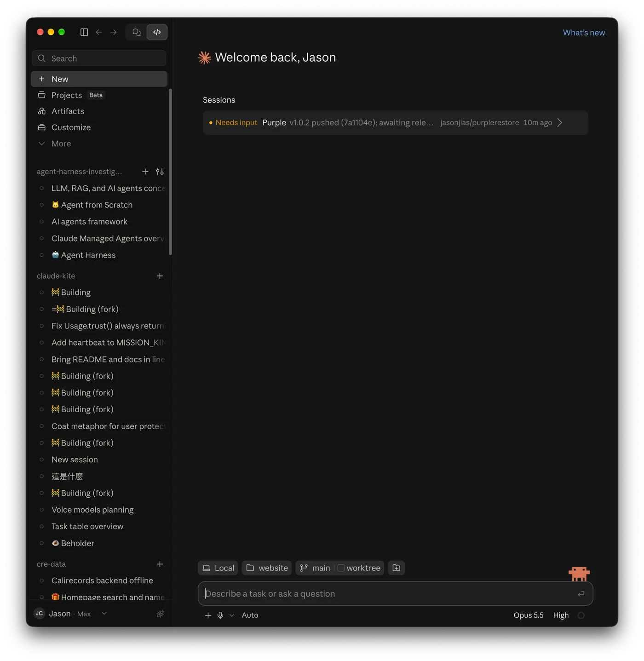
Task: Open the Jason account menu chevron
Action: (x=104, y=614)
